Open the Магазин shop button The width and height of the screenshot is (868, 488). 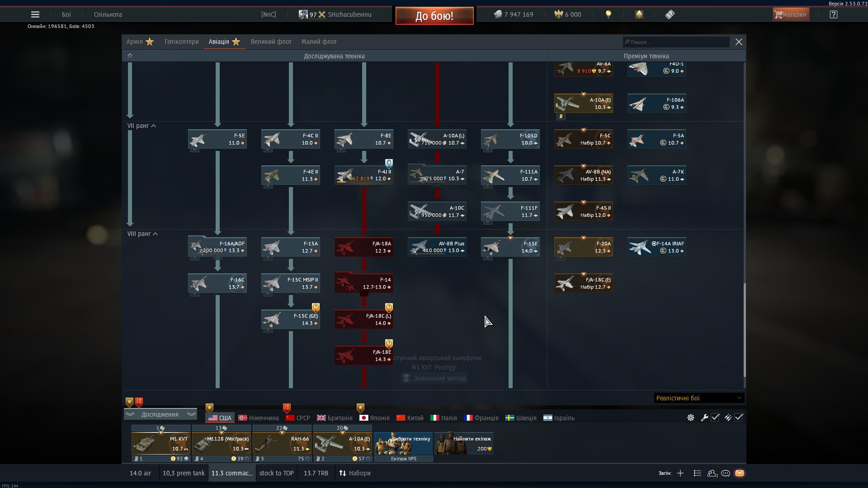coord(791,14)
